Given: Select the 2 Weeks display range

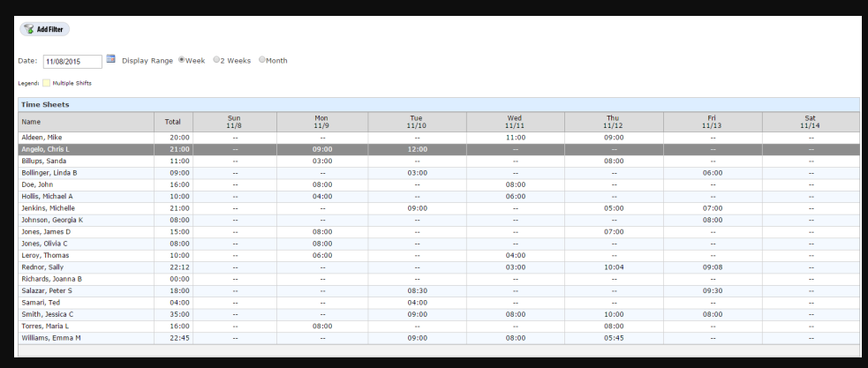Looking at the screenshot, I should pyautogui.click(x=216, y=60).
